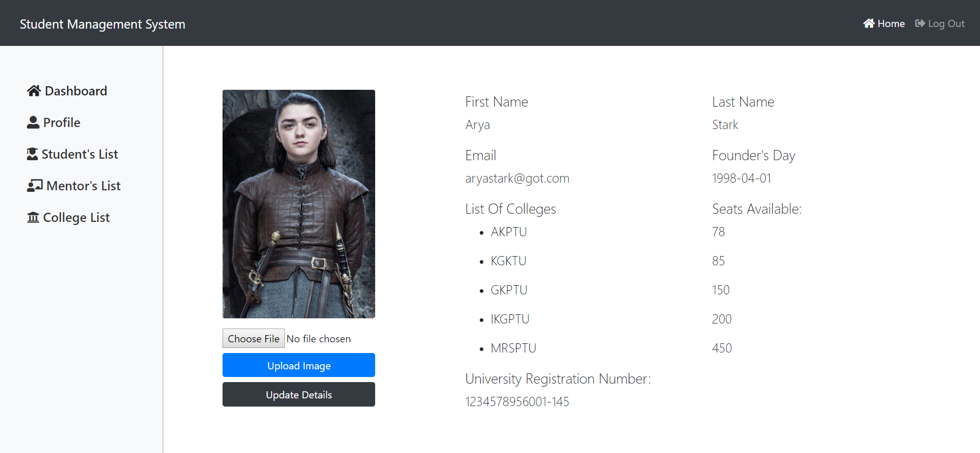Click the Mentor's List teacher icon
The image size is (980, 453).
pyautogui.click(x=35, y=186)
